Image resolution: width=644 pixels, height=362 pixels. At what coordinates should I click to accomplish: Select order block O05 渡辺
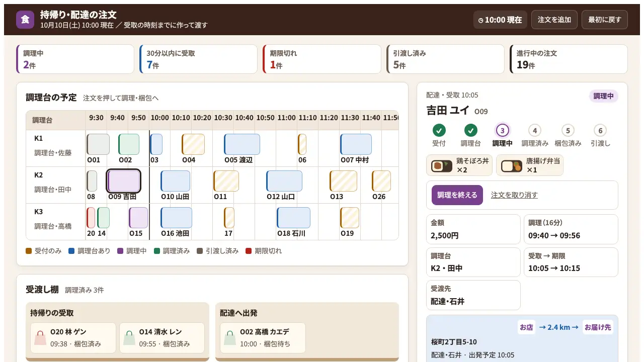(x=242, y=144)
